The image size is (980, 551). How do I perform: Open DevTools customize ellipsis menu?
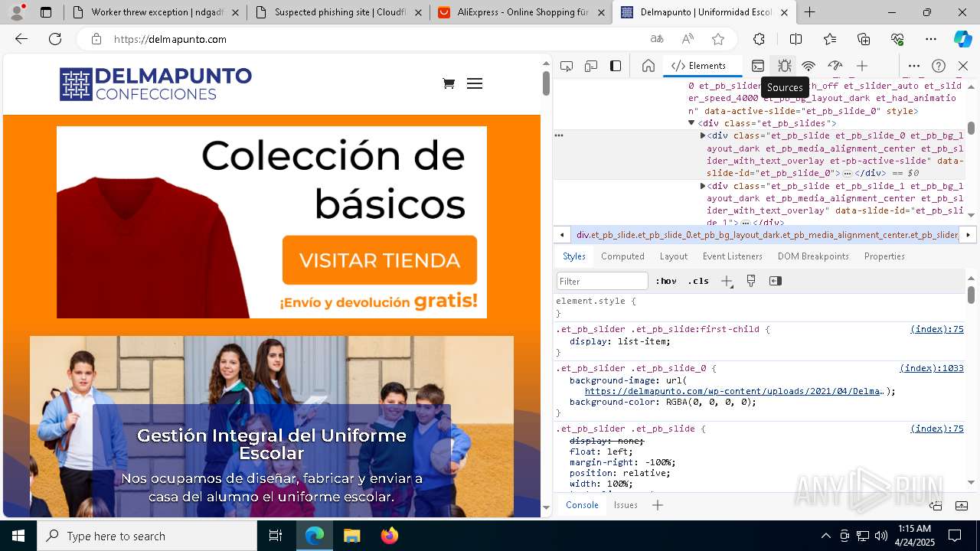914,66
